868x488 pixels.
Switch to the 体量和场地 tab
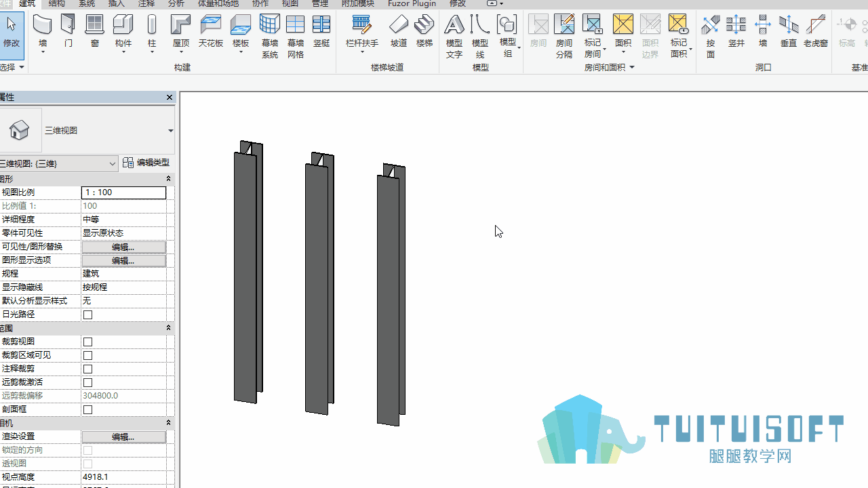tap(218, 3)
